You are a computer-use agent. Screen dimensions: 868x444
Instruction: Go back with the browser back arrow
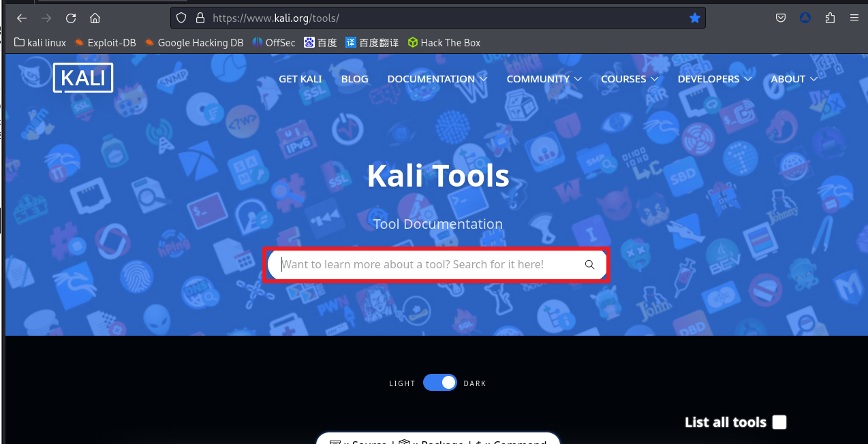pyautogui.click(x=22, y=18)
